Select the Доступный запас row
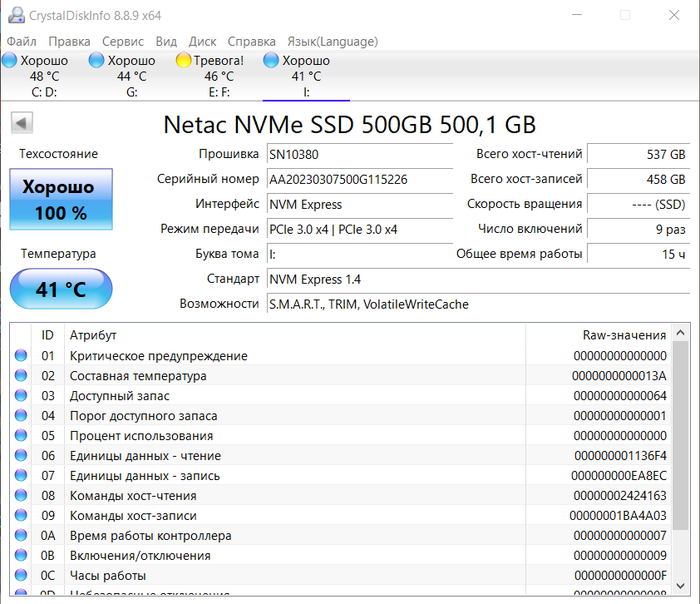 point(341,396)
